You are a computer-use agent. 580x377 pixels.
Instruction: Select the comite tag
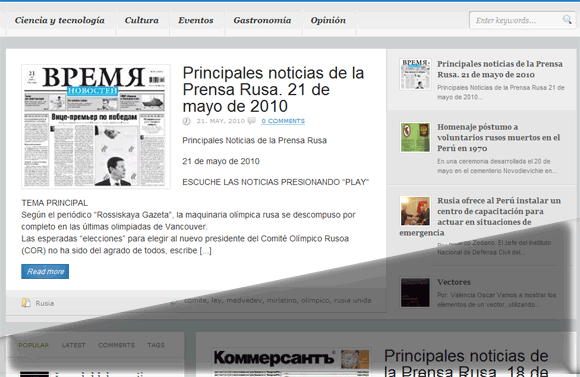195,300
